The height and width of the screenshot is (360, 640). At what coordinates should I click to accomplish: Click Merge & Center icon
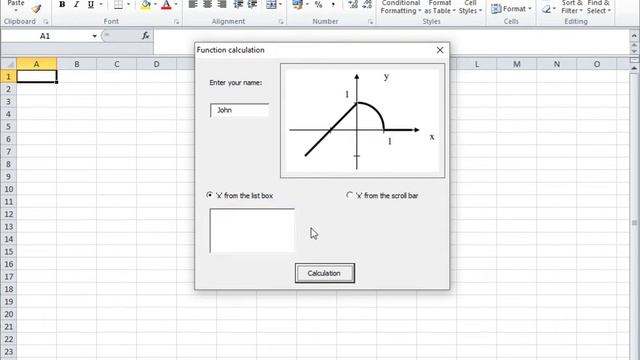tap(271, 4)
